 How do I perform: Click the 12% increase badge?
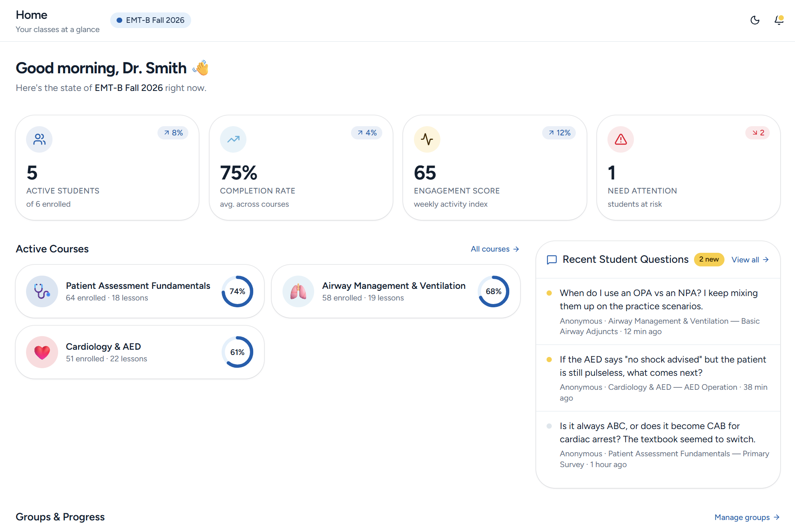pyautogui.click(x=559, y=133)
